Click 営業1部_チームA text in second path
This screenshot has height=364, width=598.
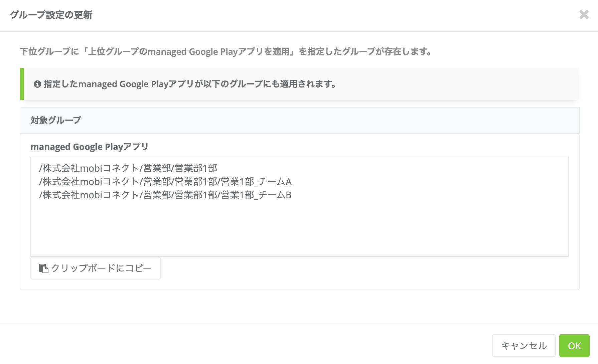(256, 181)
